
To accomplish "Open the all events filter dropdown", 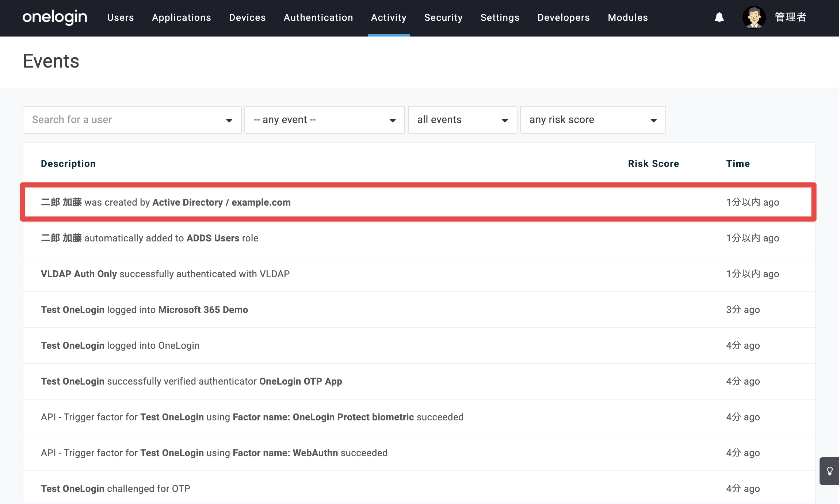I will point(462,120).
